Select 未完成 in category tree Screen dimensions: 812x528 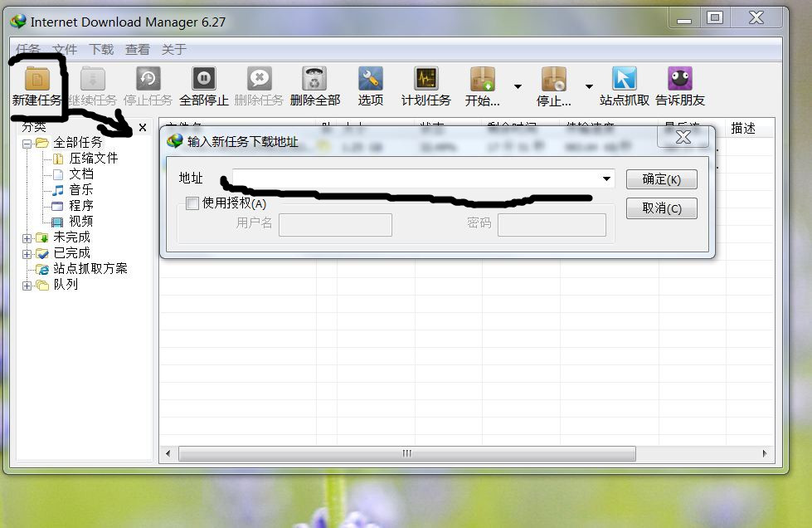click(72, 237)
